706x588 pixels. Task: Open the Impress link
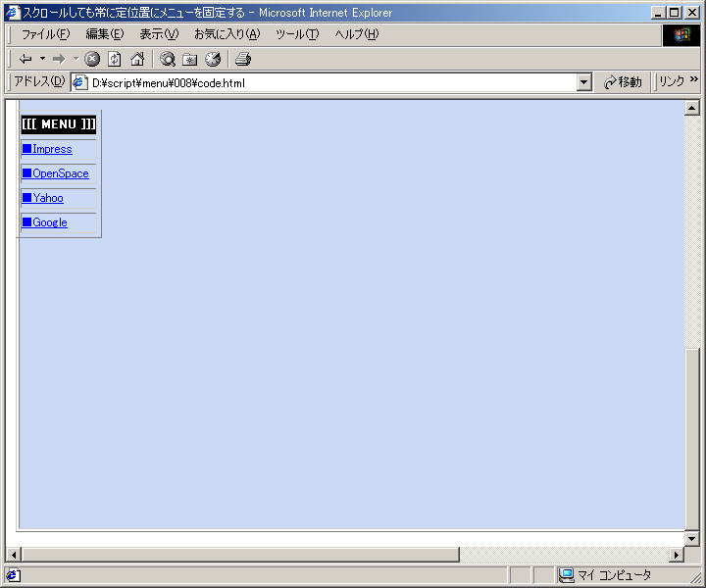click(x=47, y=149)
